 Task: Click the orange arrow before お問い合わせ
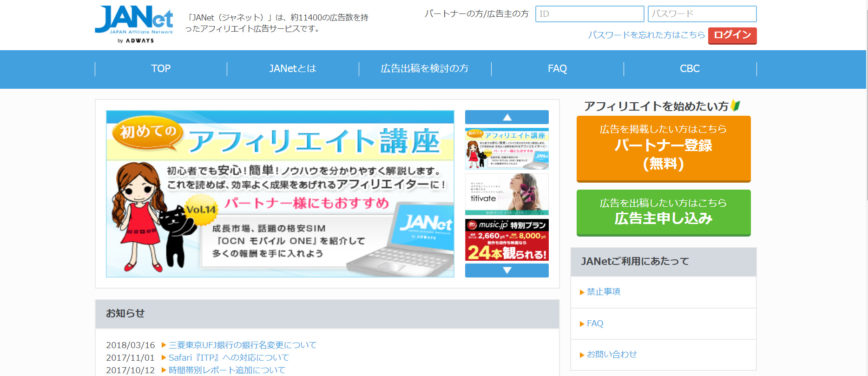click(x=582, y=355)
